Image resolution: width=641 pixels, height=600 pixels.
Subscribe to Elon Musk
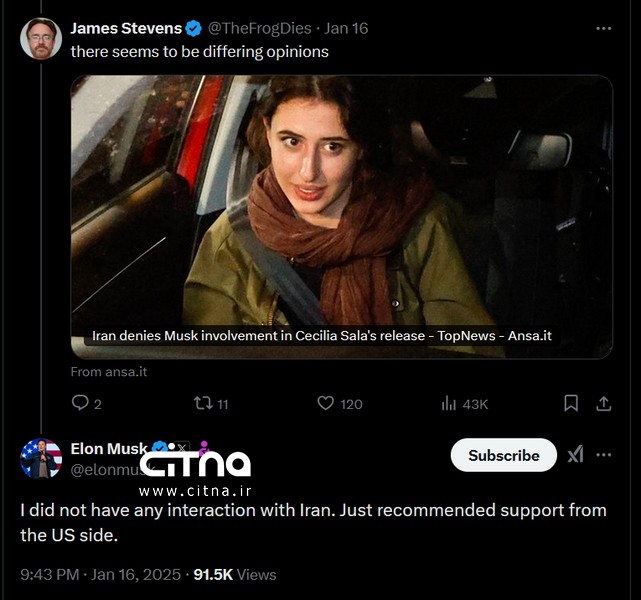[x=503, y=455]
